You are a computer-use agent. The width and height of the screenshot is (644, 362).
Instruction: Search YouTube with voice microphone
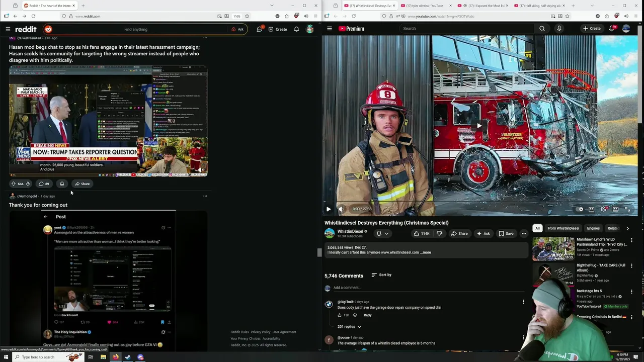pyautogui.click(x=559, y=29)
